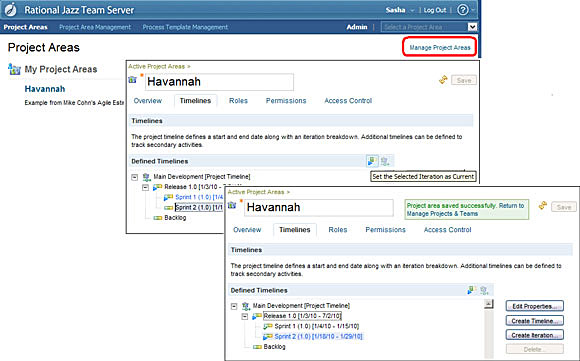
Task: Switch to Roles tab in front panel
Action: tap(338, 230)
